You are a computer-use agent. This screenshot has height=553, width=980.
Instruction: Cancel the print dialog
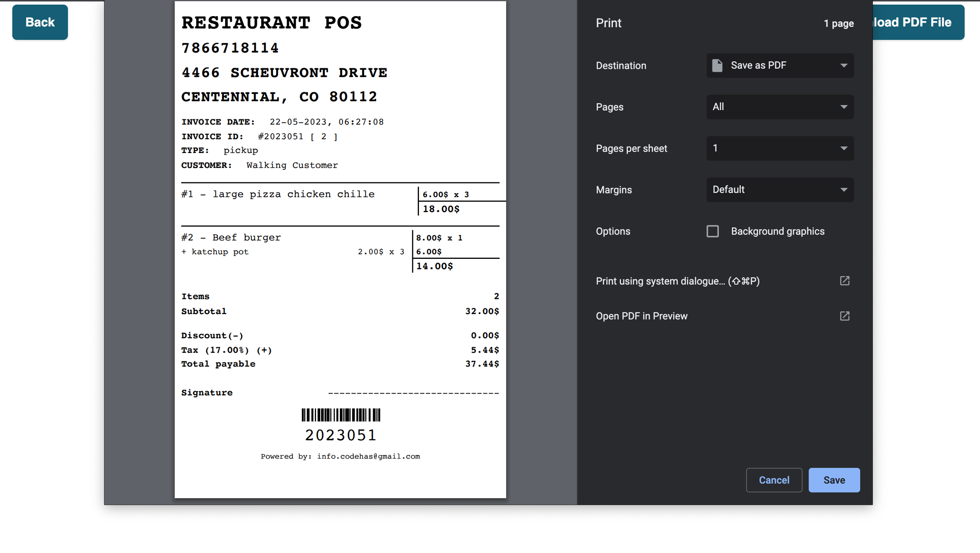[x=774, y=480]
